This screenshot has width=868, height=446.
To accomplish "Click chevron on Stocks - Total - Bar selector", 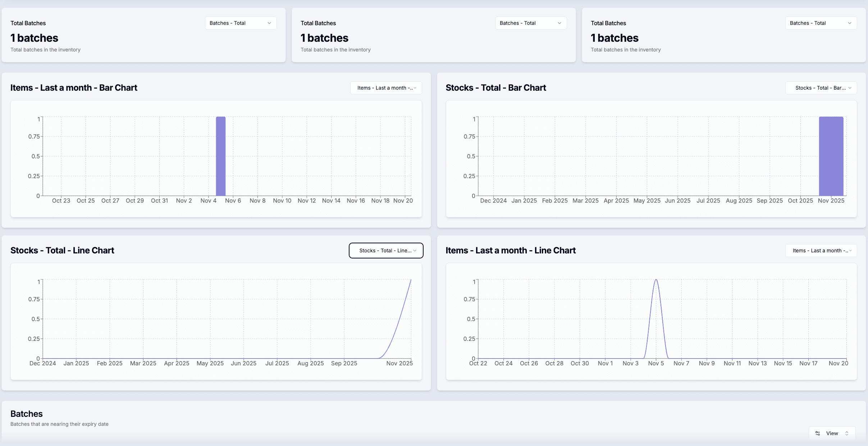I will (x=850, y=88).
